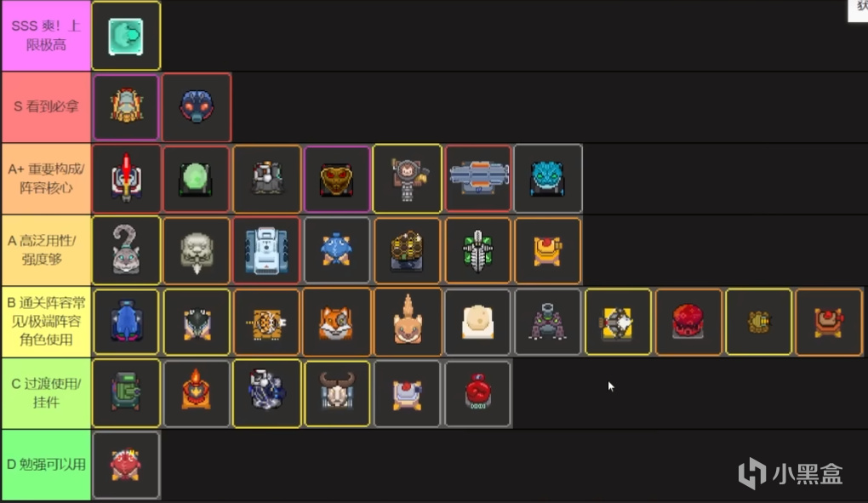This screenshot has height=503, width=868.
Task: Click the green orb icon in A+ tier
Action: (197, 178)
